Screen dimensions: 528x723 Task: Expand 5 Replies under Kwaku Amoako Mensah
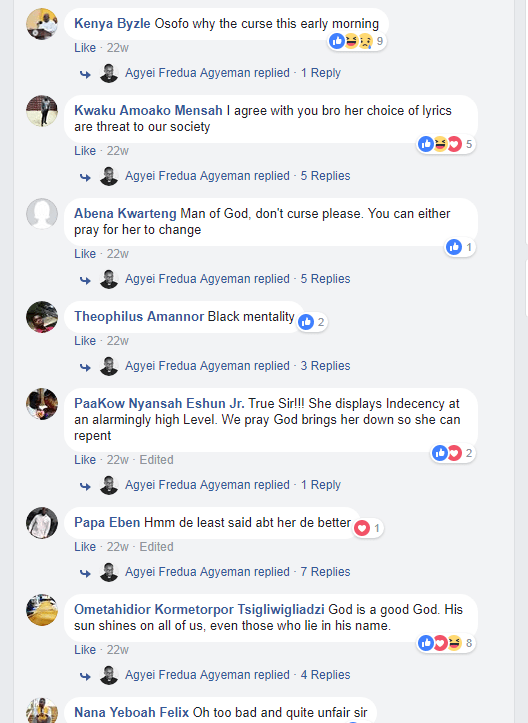tap(326, 176)
